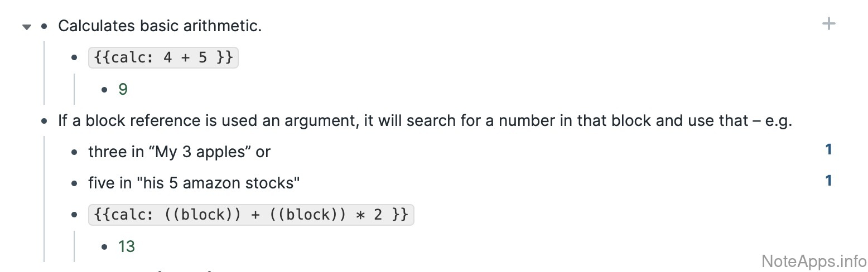Click bullet next to result 13
The image size is (868, 272).
[105, 246]
